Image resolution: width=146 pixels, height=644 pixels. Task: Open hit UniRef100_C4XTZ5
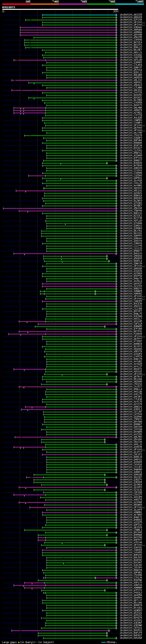coord(131,93)
